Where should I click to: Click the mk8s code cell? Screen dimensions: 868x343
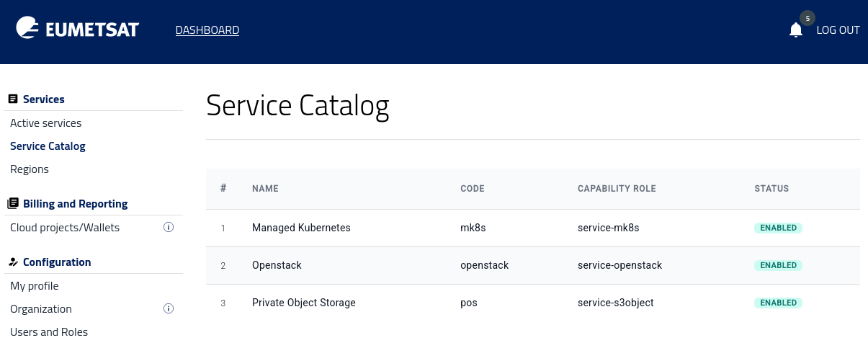click(473, 228)
